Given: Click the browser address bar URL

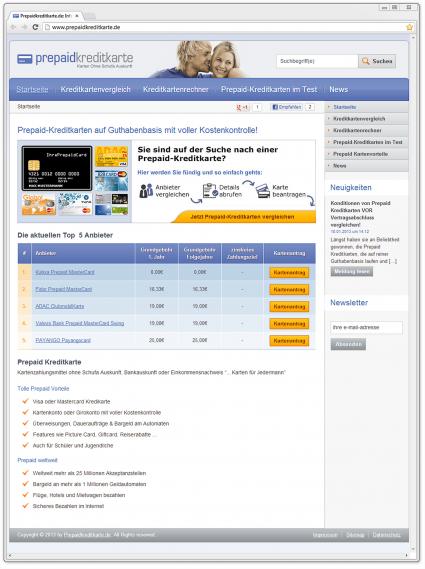Looking at the screenshot, I should point(86,27).
